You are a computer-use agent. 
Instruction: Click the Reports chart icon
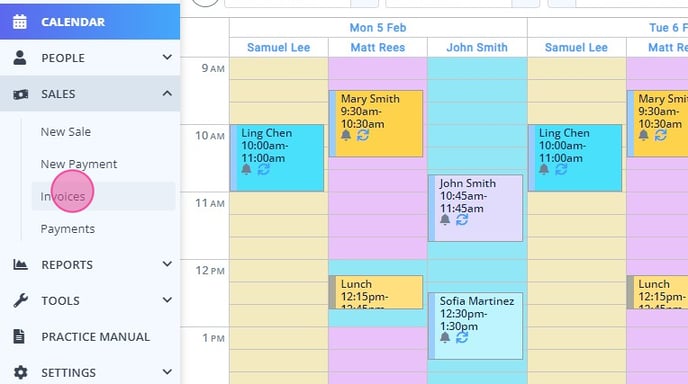coord(20,264)
